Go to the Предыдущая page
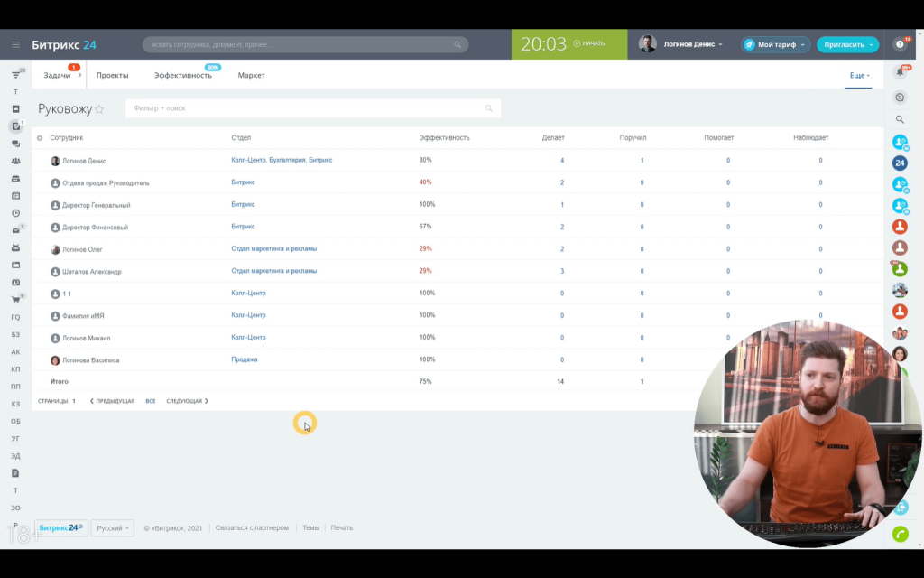Screen dimensions: 924x578 [113, 401]
